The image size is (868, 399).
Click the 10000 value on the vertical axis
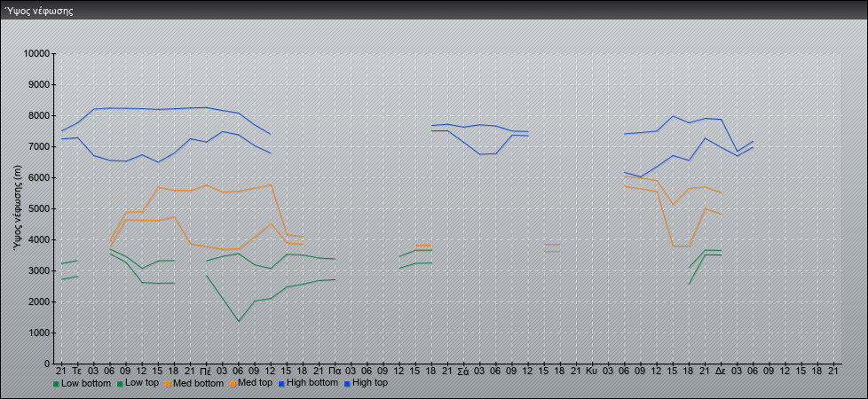pyautogui.click(x=37, y=54)
